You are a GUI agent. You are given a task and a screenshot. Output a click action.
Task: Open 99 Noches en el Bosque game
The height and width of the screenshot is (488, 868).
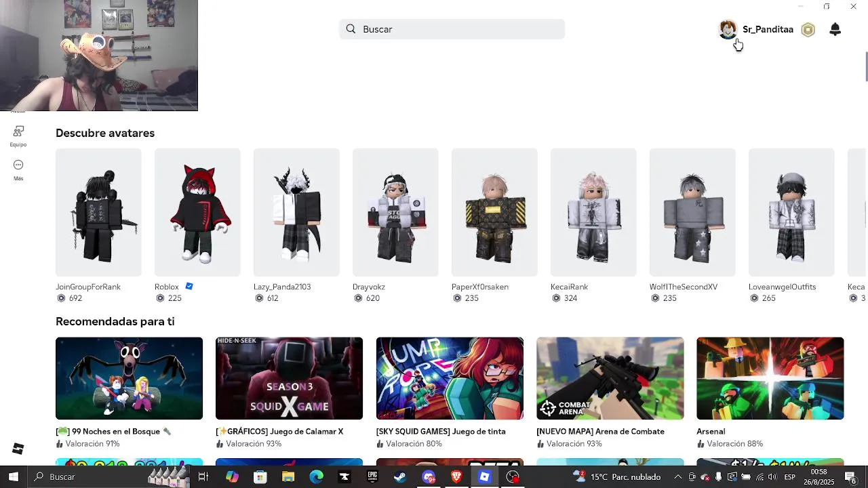129,378
